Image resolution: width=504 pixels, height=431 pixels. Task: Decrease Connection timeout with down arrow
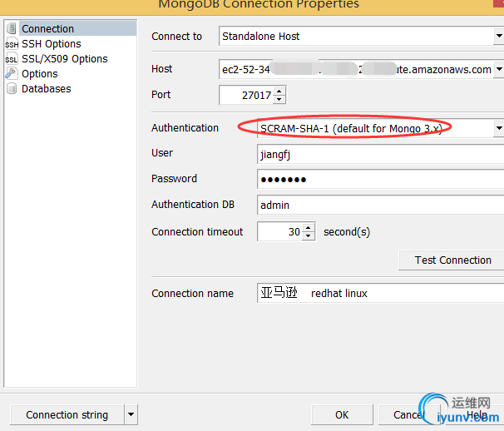coord(309,235)
